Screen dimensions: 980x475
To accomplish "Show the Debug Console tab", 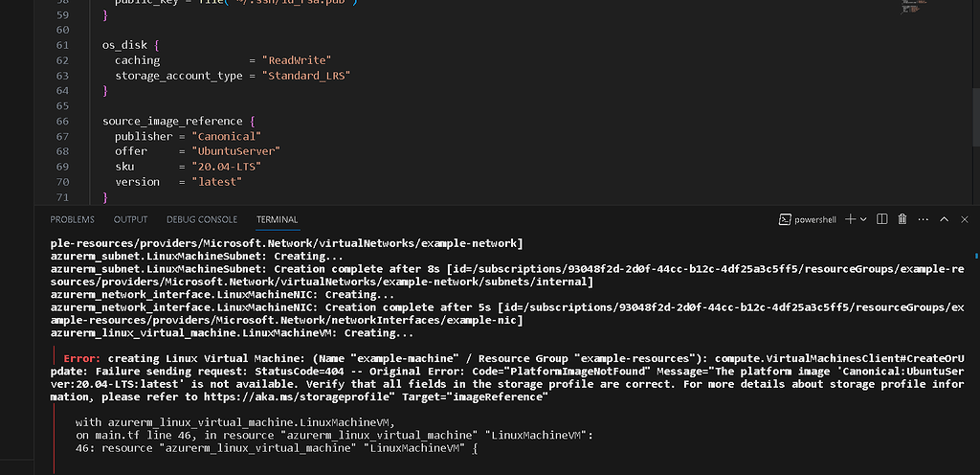I will (x=201, y=219).
